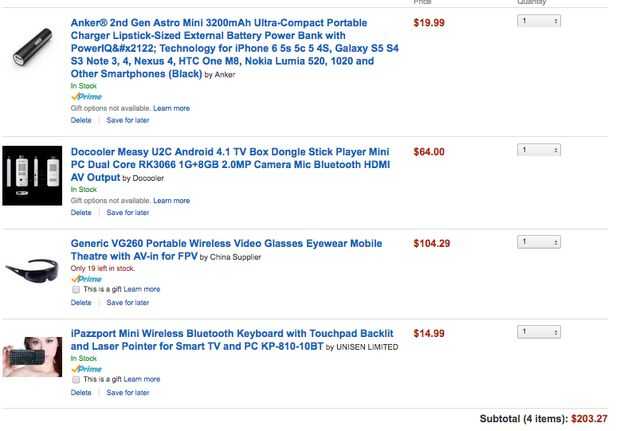Click the video glasses product image
The height and width of the screenshot is (431, 620).
[32, 268]
